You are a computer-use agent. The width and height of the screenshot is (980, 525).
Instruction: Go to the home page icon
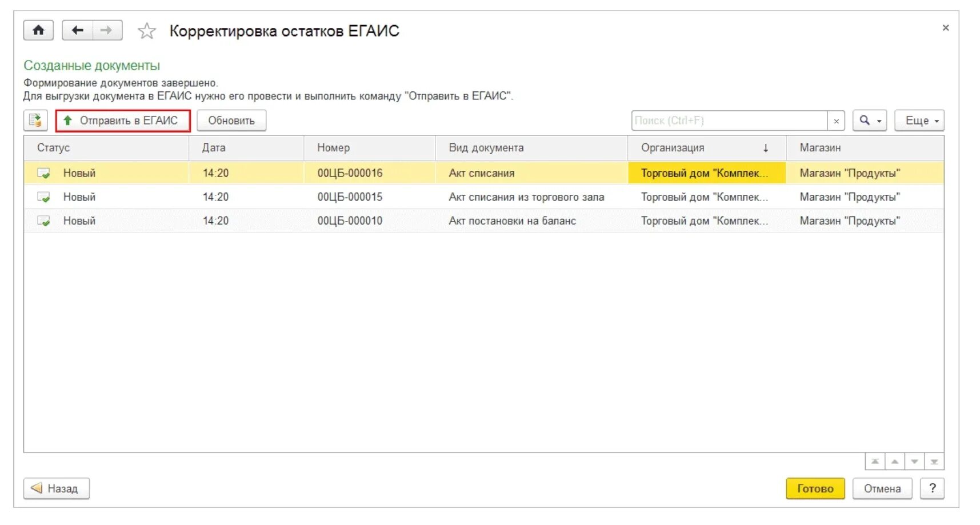[38, 30]
